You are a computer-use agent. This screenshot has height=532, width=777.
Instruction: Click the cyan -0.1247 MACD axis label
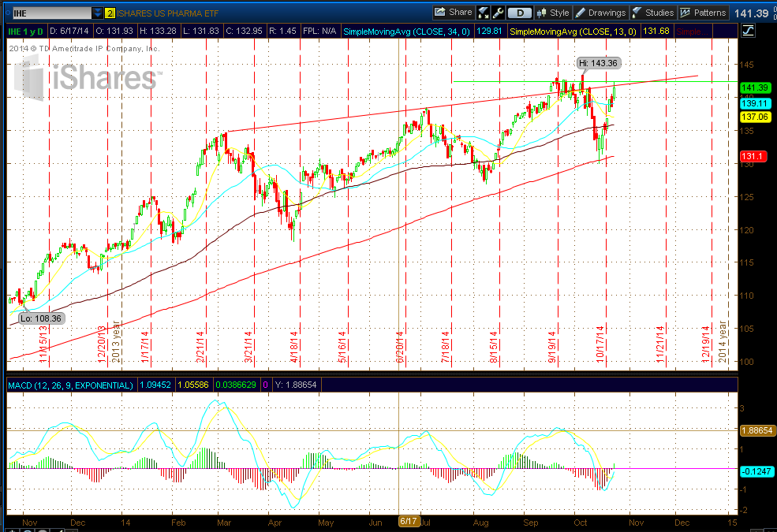point(756,471)
